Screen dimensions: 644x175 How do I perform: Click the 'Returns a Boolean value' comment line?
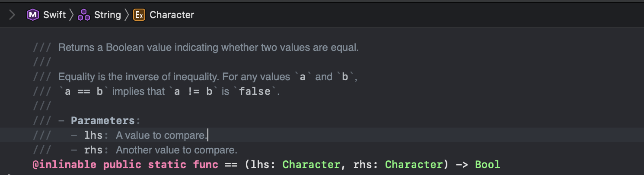208,47
